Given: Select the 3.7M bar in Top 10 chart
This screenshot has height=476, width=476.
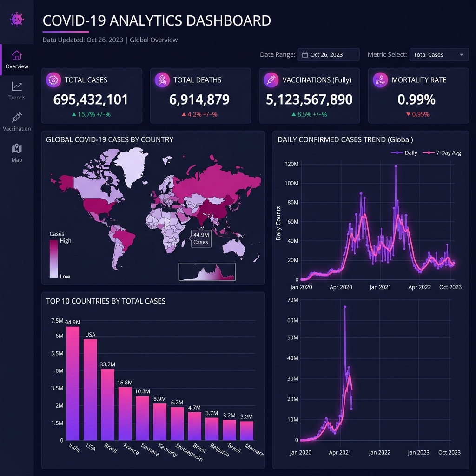Looking at the screenshot, I should click(212, 429).
